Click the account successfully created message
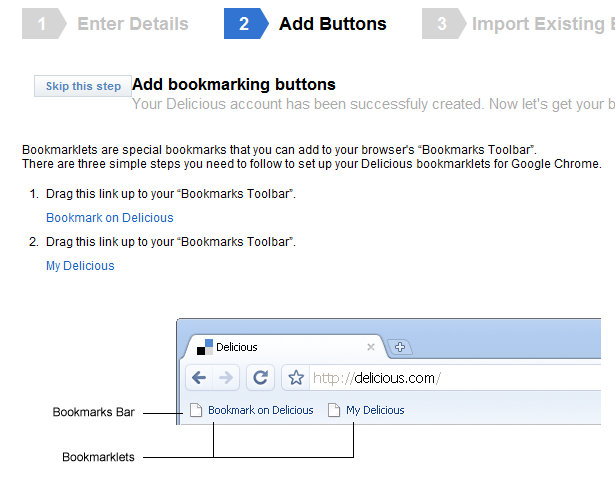Image resolution: width=615 pixels, height=480 pixels. tap(373, 104)
